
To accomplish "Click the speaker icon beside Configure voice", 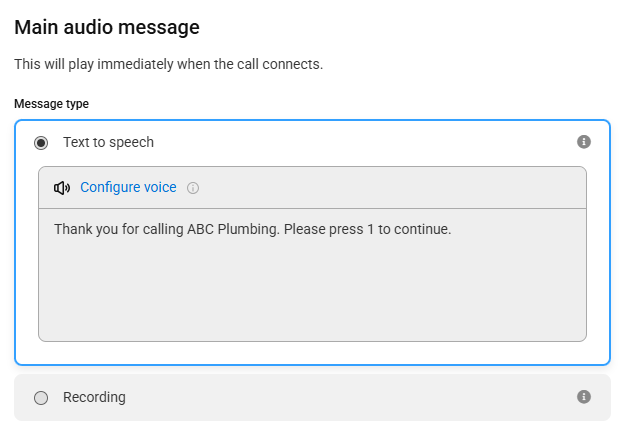I will pyautogui.click(x=62, y=188).
